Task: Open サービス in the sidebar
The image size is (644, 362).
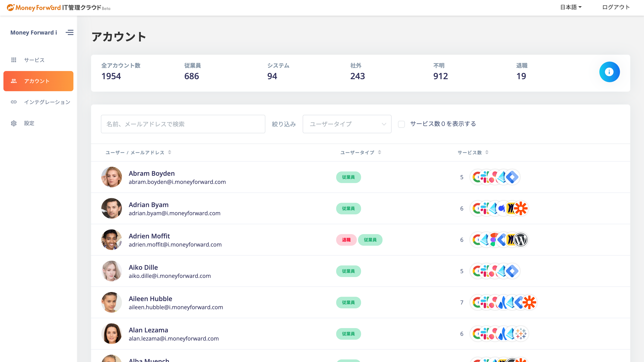Action: [34, 60]
